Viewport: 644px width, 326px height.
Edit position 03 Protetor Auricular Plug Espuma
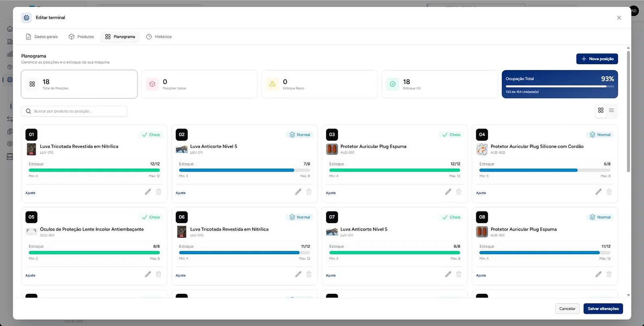coord(448,192)
